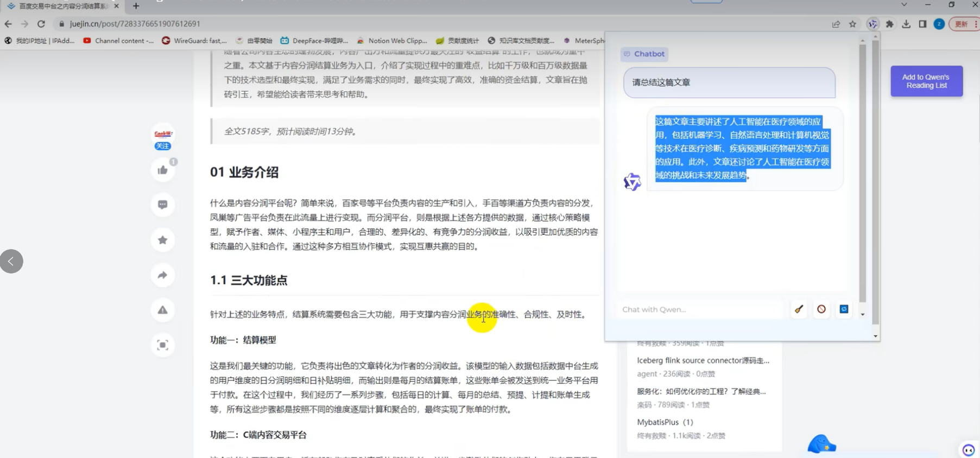Open 知识库文档贡献度 bookmark
This screenshot has width=980, height=458.
point(521,41)
